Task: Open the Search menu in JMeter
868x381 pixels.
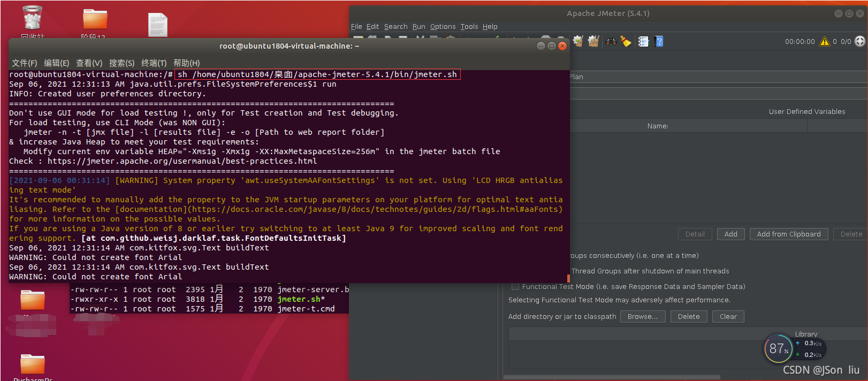Action: click(x=395, y=26)
